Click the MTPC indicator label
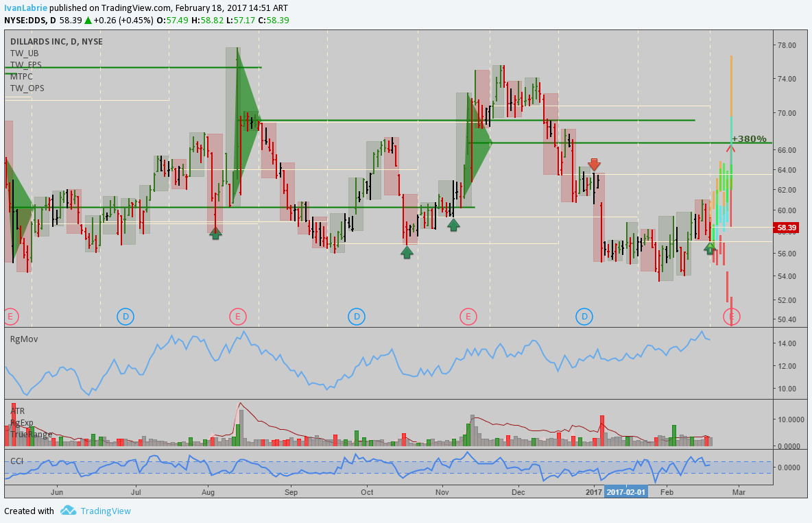Screen dimensions: 812x523 (x=21, y=77)
